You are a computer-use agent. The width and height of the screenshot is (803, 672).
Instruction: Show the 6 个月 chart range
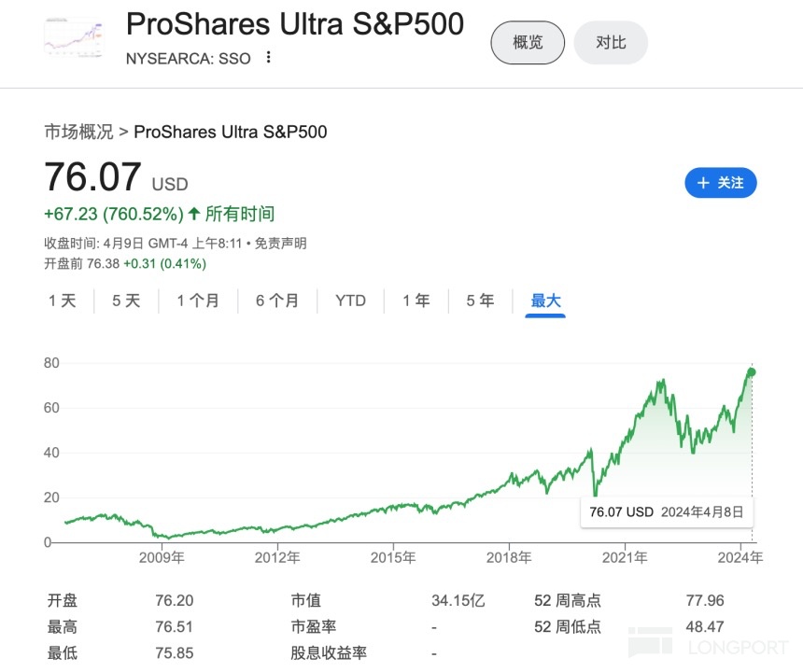click(x=277, y=301)
